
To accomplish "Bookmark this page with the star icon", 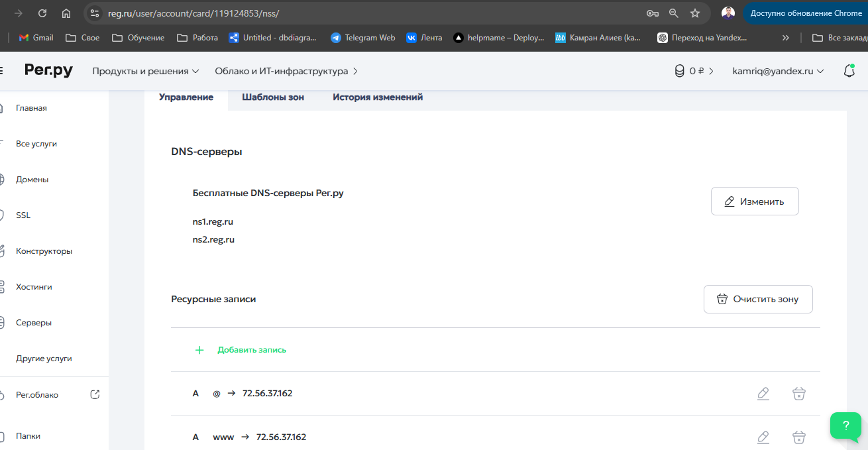I will pyautogui.click(x=695, y=13).
